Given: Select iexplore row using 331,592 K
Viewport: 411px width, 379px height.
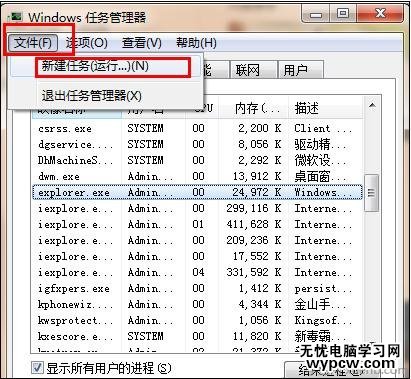Looking at the screenshot, I should pyautogui.click(x=197, y=272).
